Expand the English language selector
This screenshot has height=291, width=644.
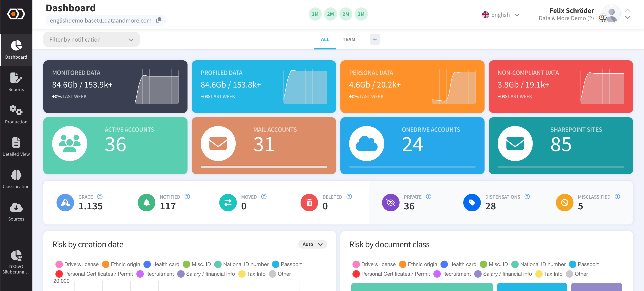click(501, 15)
